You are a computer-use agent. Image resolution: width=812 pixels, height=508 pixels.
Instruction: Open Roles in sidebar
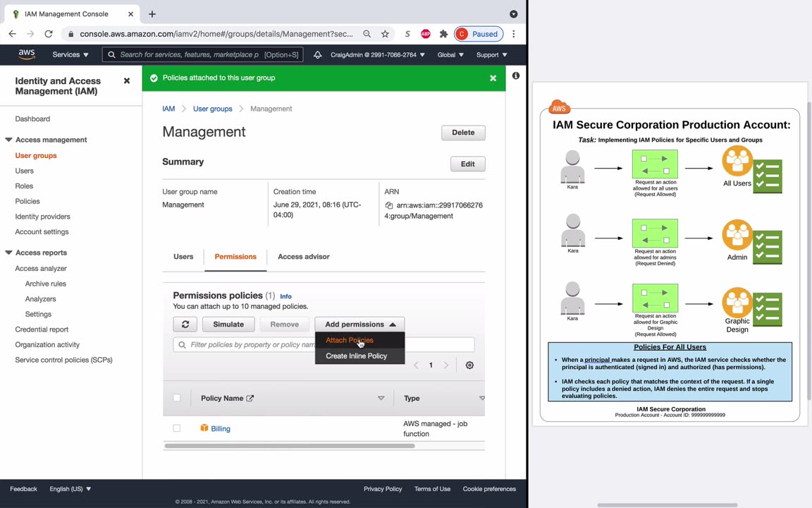pyautogui.click(x=24, y=186)
